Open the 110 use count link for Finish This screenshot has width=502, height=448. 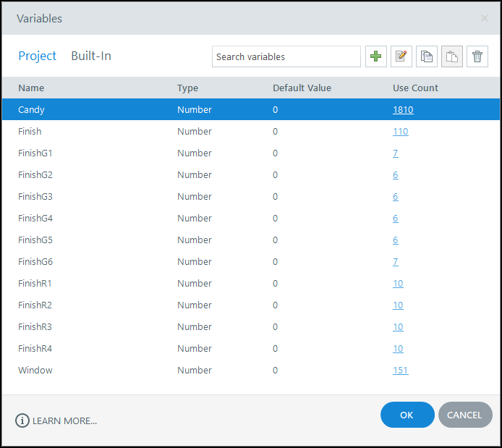(x=401, y=132)
